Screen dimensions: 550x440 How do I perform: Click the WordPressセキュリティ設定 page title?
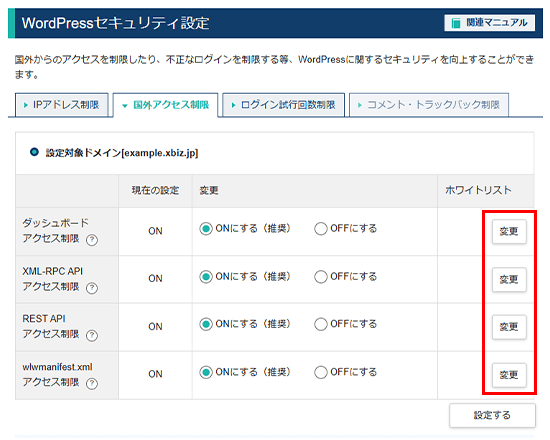pos(115,24)
